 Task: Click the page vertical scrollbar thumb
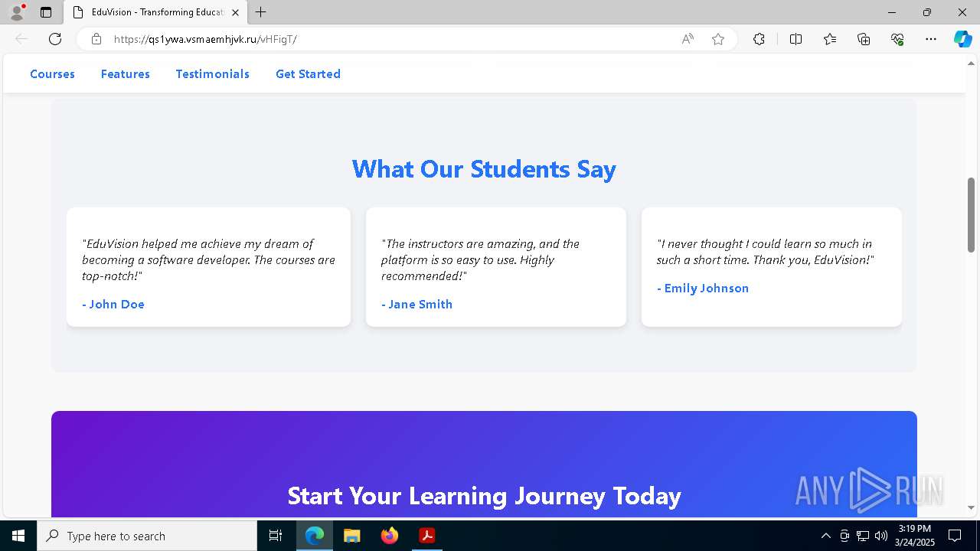[971, 214]
